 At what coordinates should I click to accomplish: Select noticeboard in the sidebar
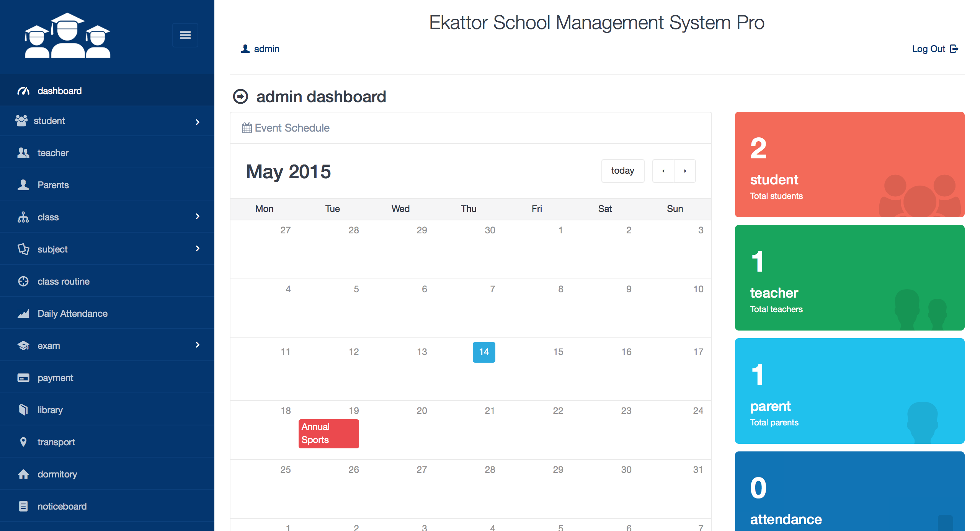pyautogui.click(x=62, y=506)
